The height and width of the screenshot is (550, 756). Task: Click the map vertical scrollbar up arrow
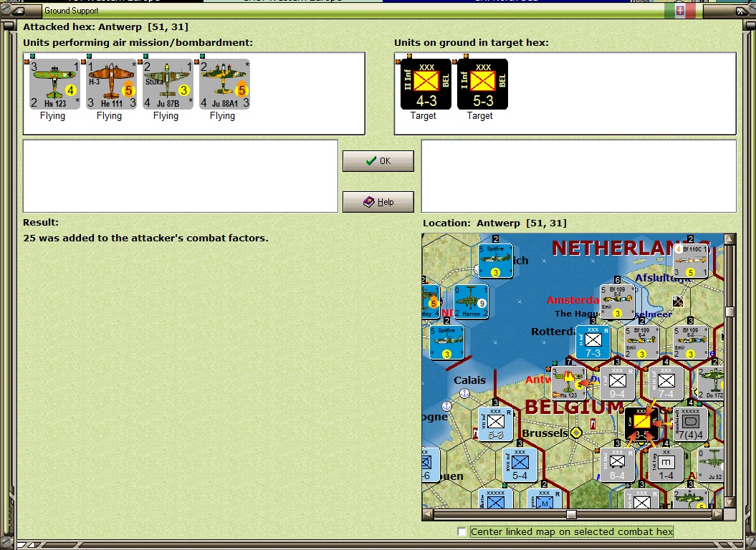[729, 239]
